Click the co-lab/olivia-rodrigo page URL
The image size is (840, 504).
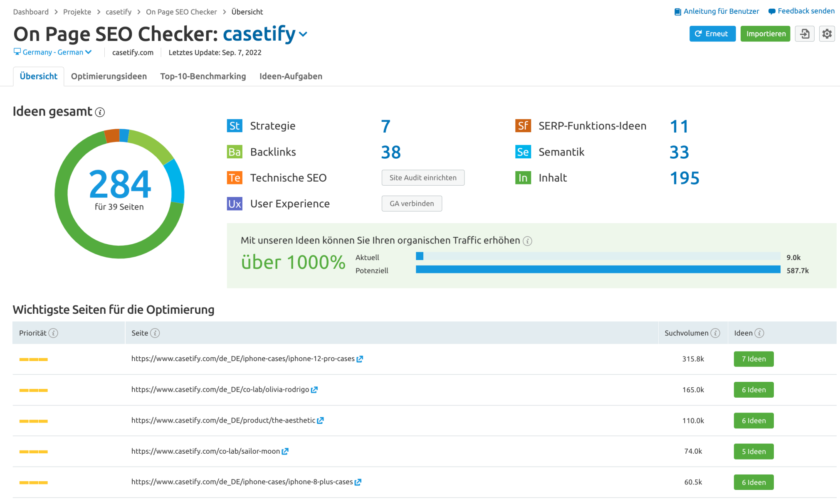click(220, 389)
